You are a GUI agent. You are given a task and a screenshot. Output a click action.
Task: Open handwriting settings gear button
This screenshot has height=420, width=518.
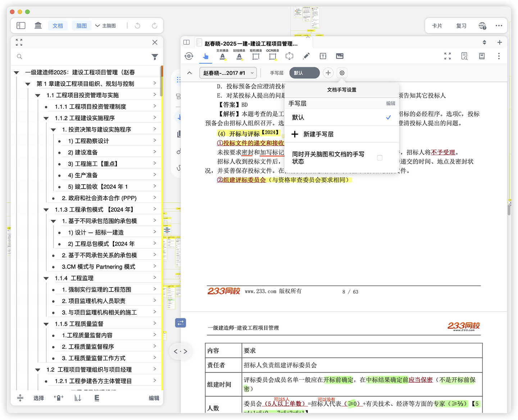(342, 73)
